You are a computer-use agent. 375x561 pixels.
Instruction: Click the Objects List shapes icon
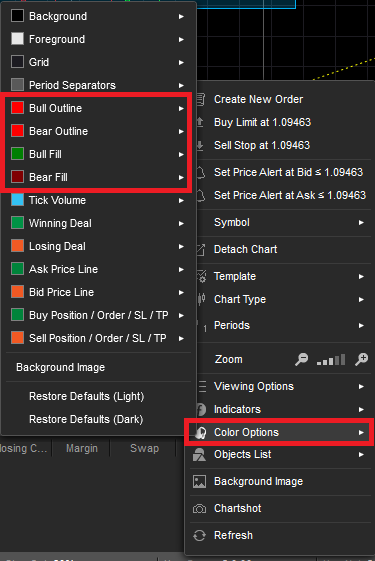199,455
